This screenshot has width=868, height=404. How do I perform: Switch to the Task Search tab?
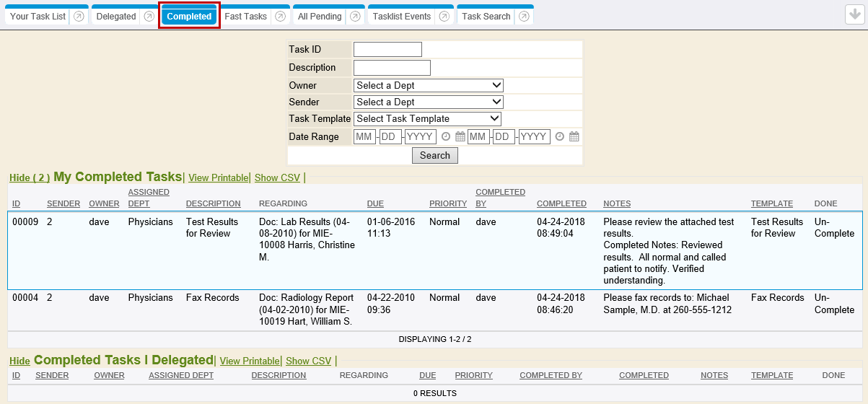[x=486, y=17]
